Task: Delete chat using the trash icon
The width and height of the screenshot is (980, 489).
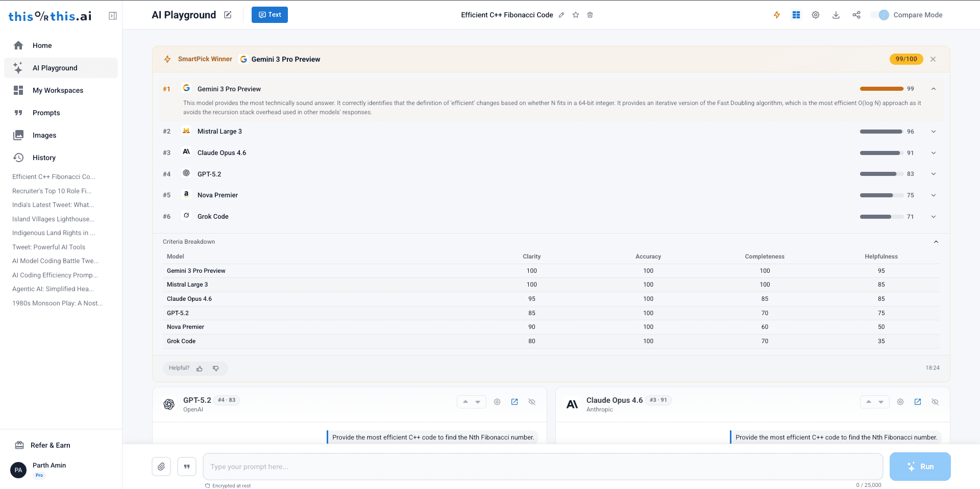Action: pos(590,15)
